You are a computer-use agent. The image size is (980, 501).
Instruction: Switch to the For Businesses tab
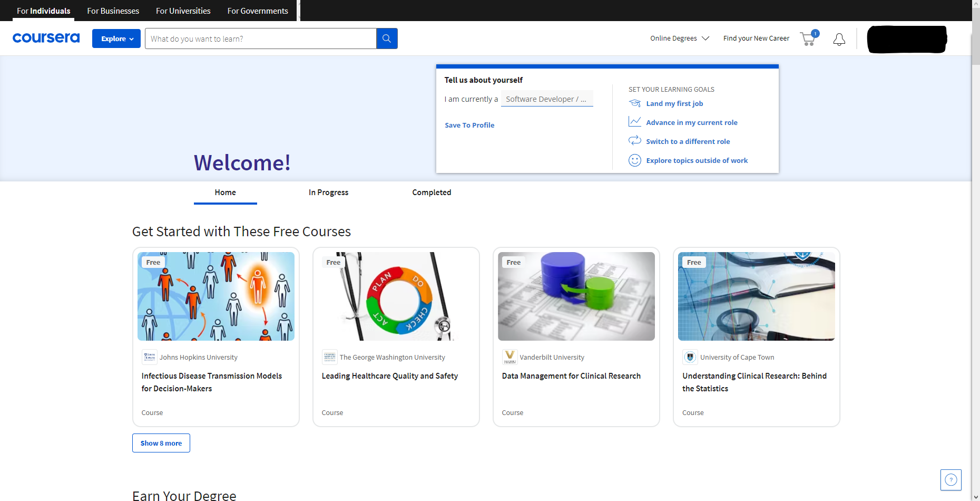click(113, 11)
